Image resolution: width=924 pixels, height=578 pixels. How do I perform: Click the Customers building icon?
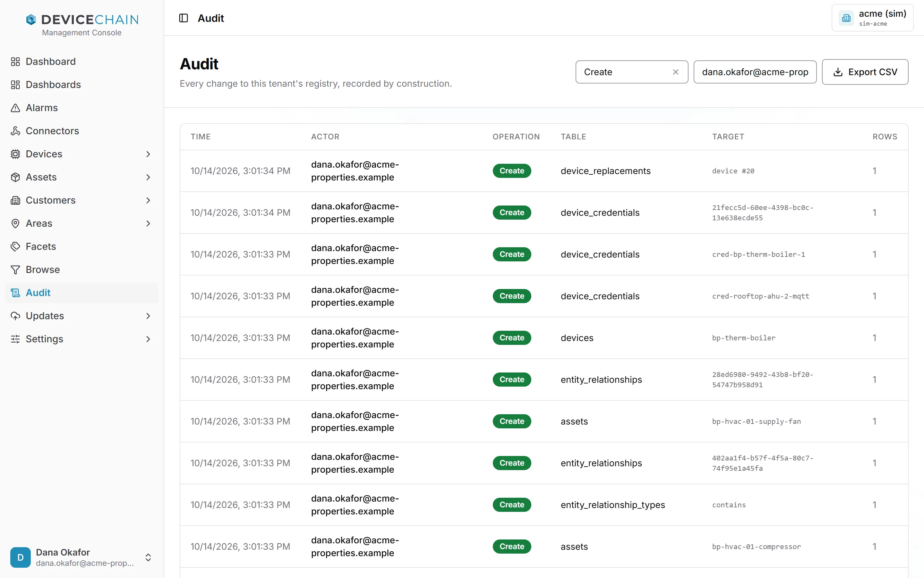15,200
